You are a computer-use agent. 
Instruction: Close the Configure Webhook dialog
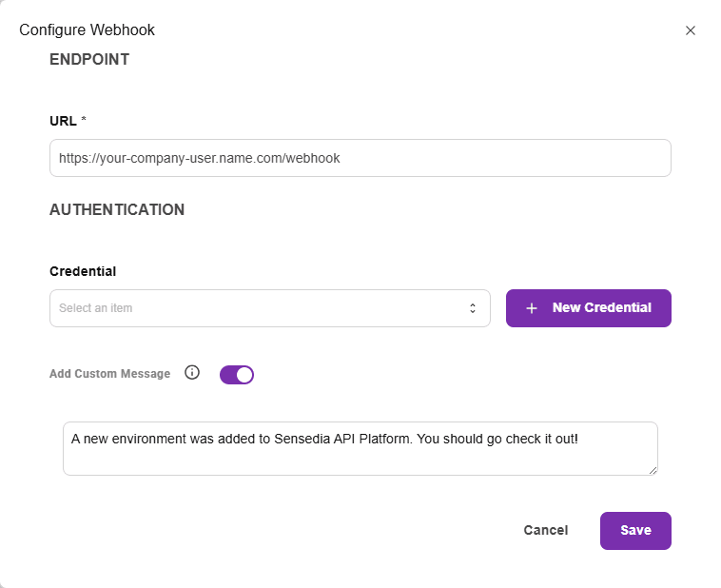coord(690,30)
